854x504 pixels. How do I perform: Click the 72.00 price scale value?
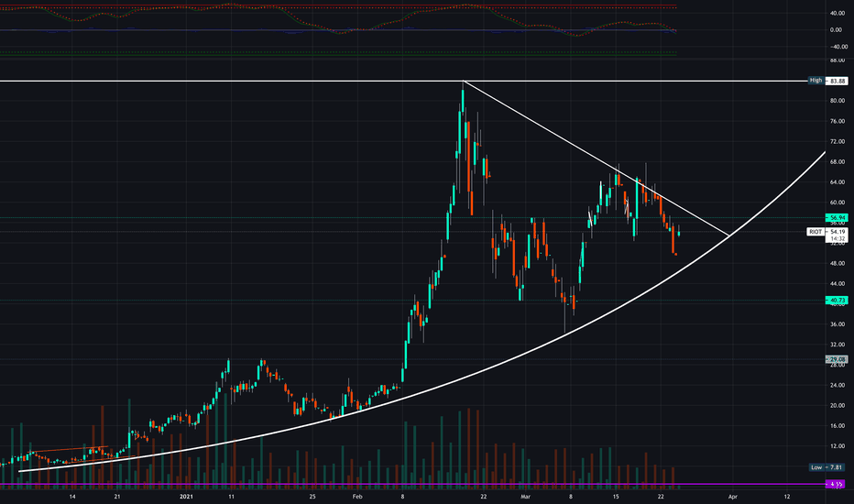click(x=838, y=141)
